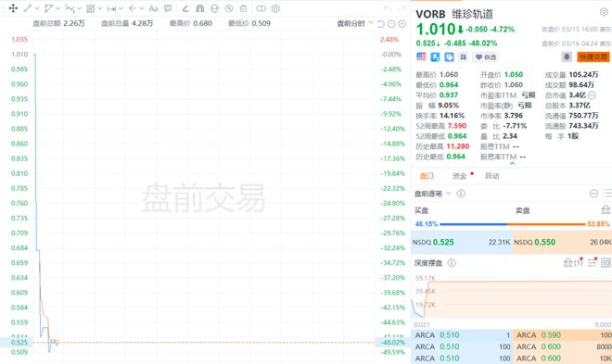Click the ARCA 0.590 ask row

563,335
